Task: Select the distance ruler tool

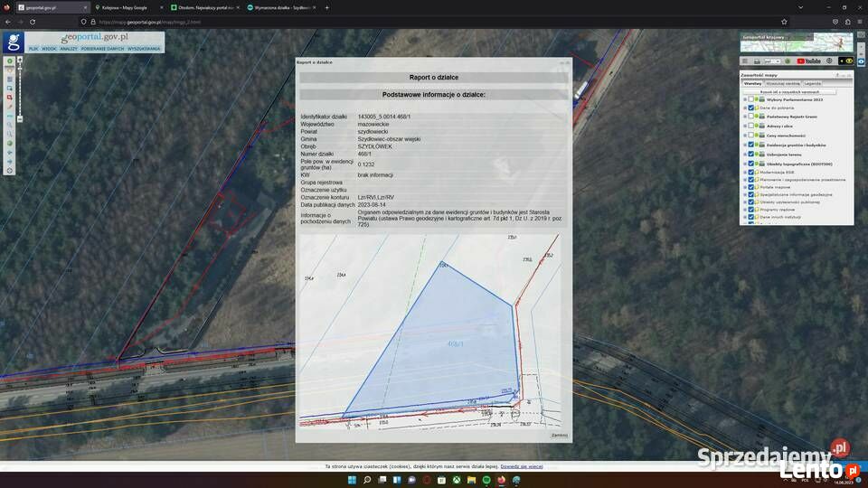Action: 9,117
